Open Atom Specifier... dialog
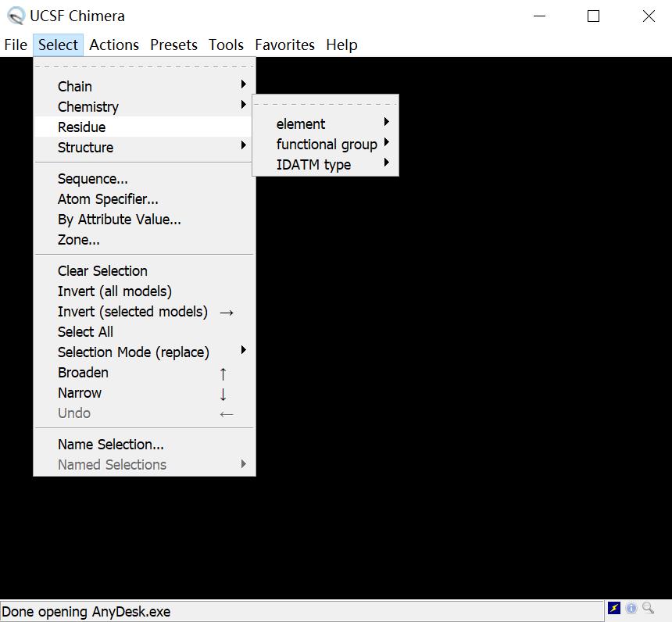 [x=145, y=199]
